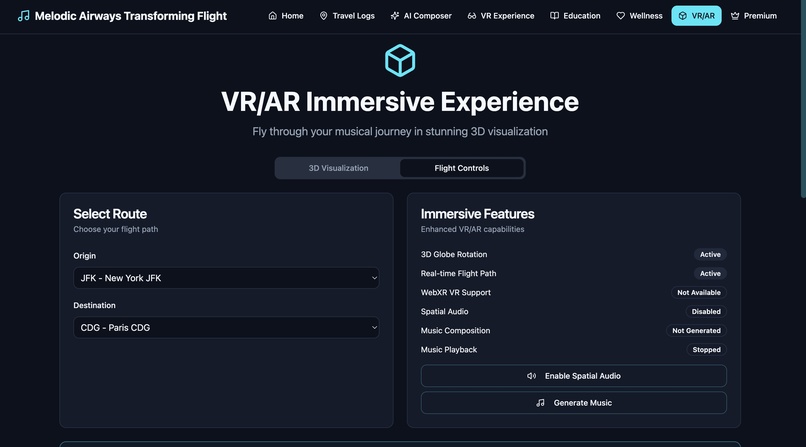
Task: Click the Premium crown icon
Action: [735, 16]
